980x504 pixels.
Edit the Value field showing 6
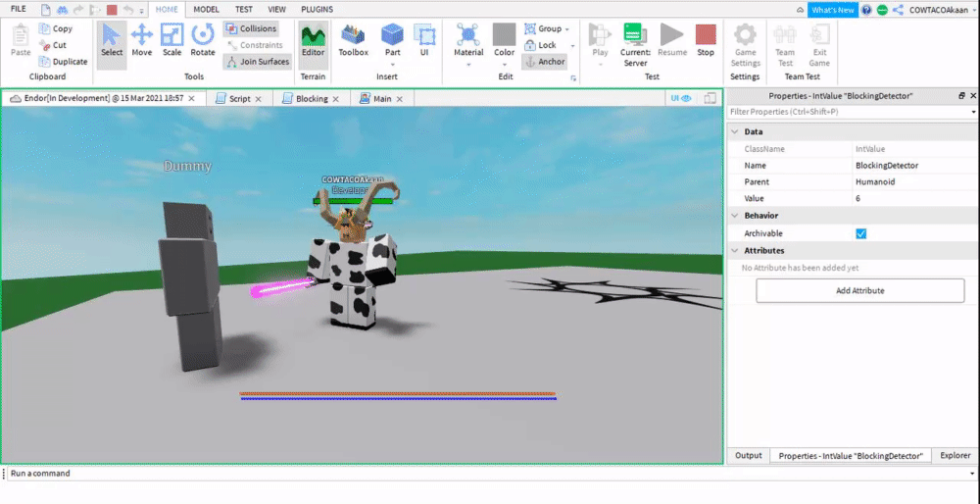(x=915, y=198)
